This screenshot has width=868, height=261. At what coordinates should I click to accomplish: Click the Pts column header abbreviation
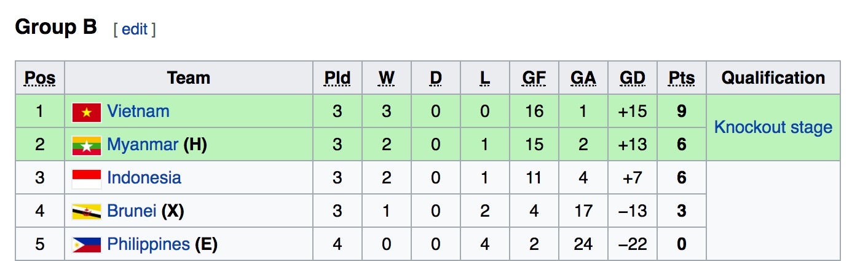tap(681, 78)
